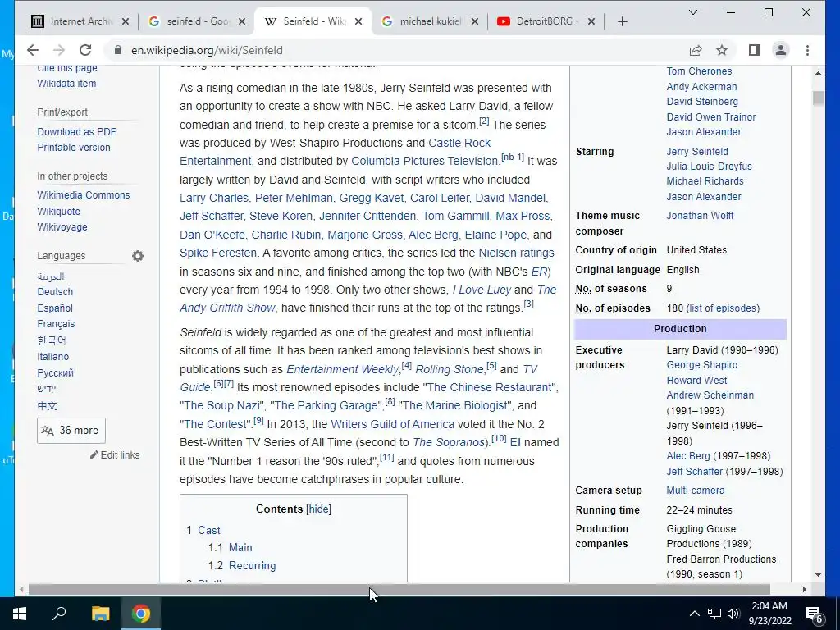840x630 pixels.
Task: Open the Chrome profile avatar
Action: click(781, 50)
